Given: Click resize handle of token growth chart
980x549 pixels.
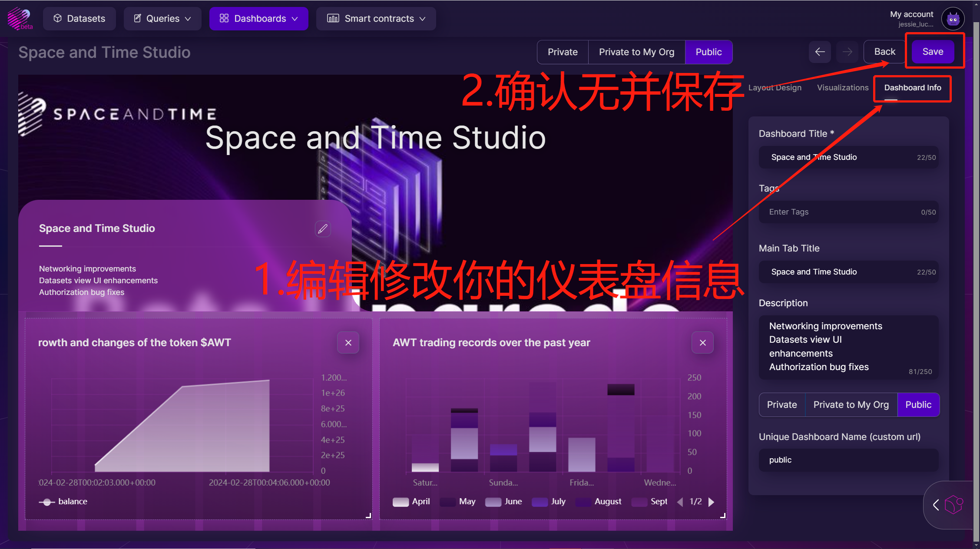Looking at the screenshot, I should coord(368,516).
